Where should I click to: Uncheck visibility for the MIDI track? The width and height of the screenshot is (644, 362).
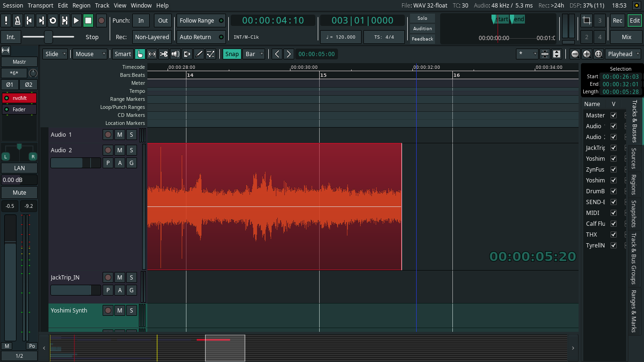pos(613,213)
